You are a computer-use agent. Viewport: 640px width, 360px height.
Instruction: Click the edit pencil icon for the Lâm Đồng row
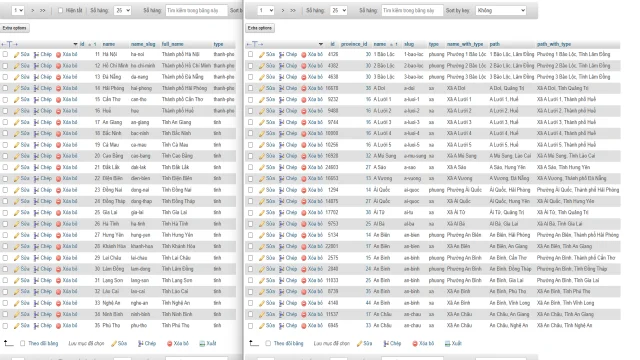16,269
